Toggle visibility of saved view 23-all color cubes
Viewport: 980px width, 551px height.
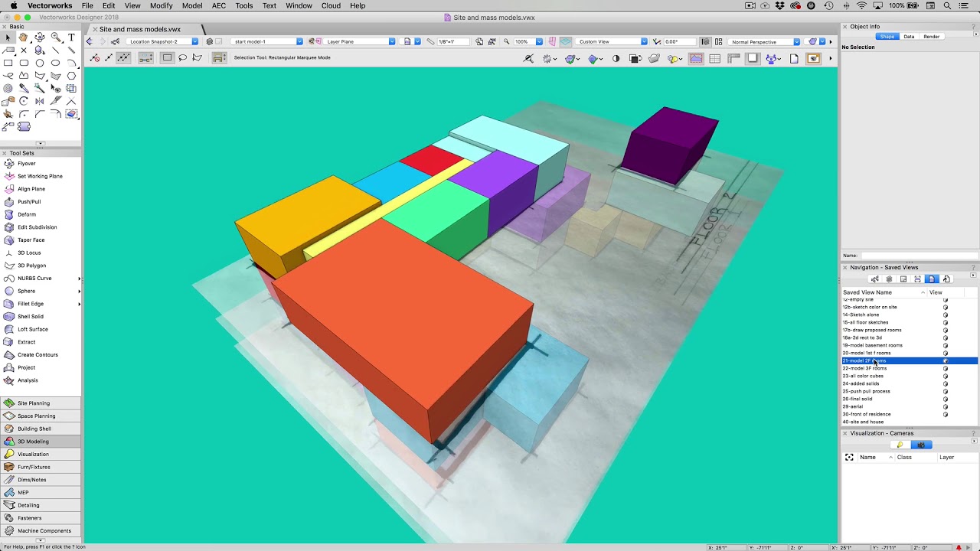point(945,376)
